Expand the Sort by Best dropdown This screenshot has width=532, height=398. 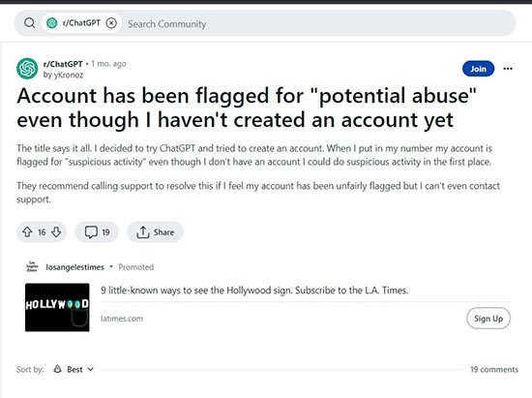[x=74, y=369]
